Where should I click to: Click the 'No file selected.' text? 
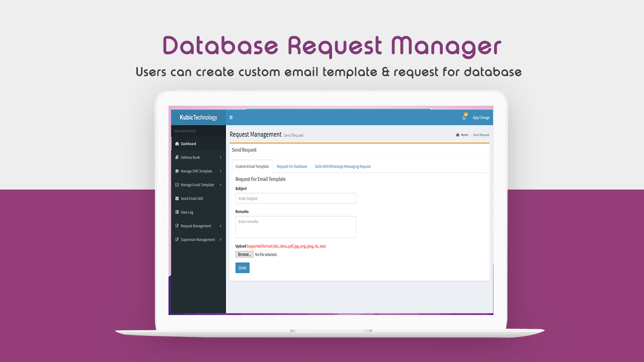point(266,254)
